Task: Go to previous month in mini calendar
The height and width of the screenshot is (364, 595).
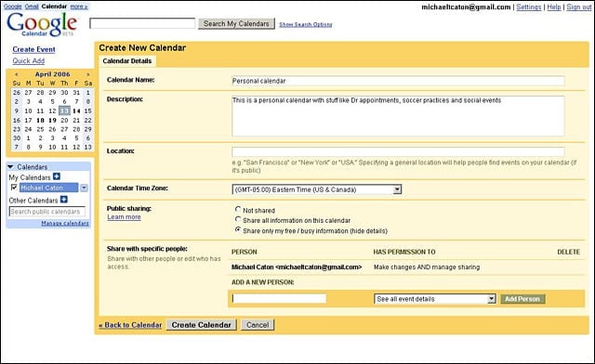Action: (x=17, y=74)
